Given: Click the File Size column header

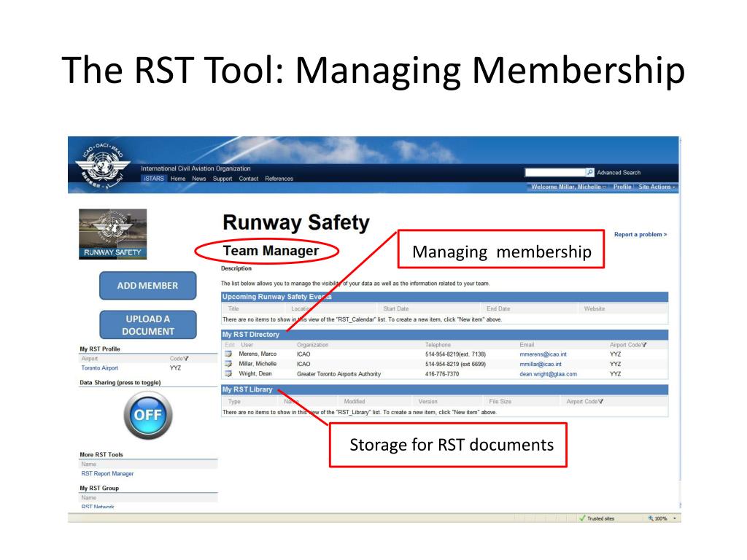Looking at the screenshot, I should click(x=500, y=402).
